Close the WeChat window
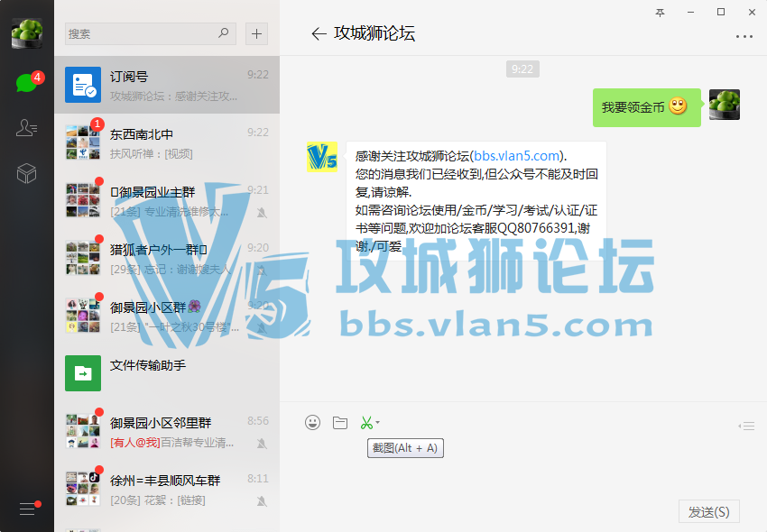The height and width of the screenshot is (532, 767). pyautogui.click(x=752, y=13)
